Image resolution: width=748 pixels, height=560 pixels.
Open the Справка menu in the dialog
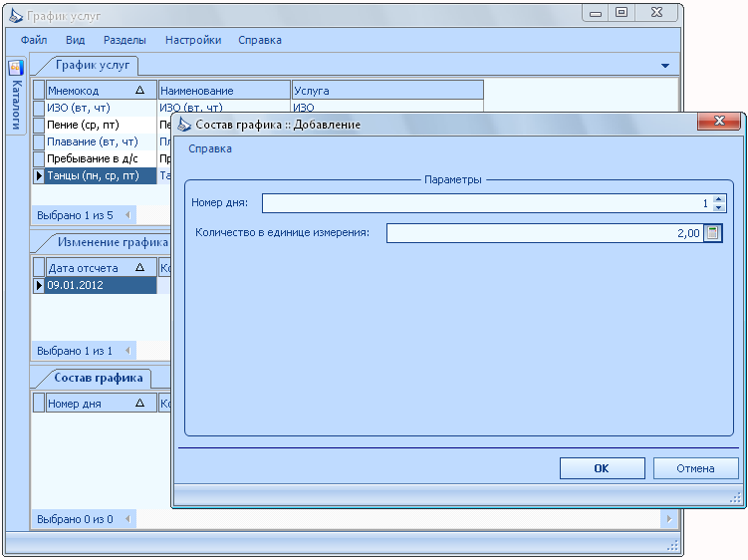click(x=210, y=148)
